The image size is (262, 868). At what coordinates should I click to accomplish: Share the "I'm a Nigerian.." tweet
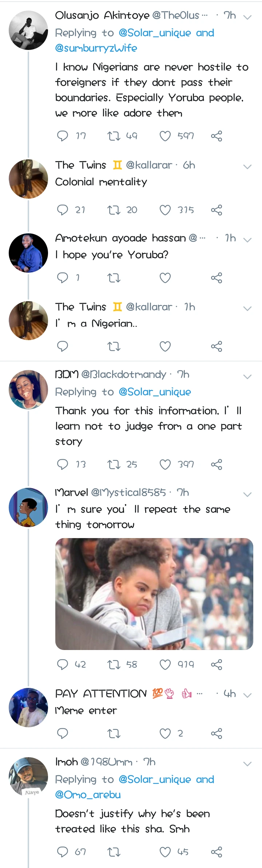point(217,346)
